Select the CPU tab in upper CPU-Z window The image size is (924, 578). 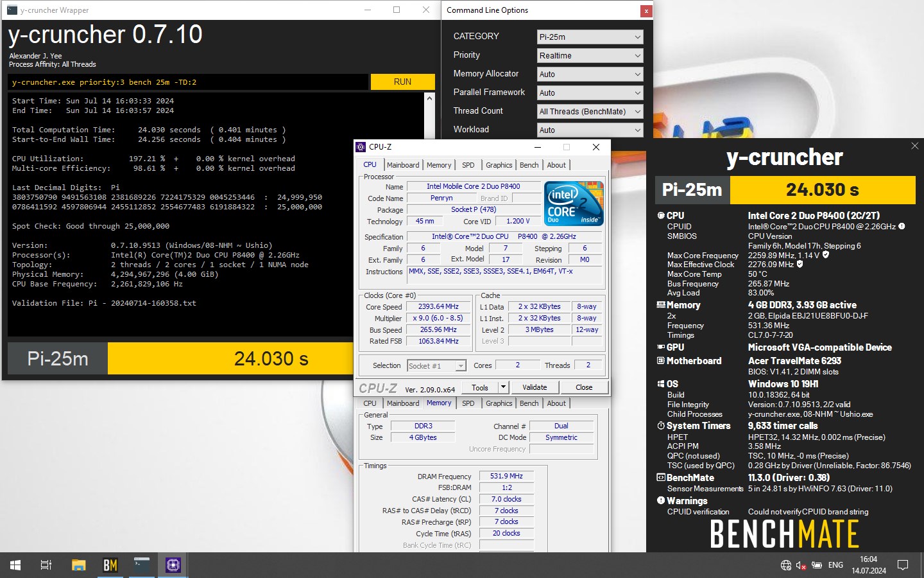[x=370, y=165]
